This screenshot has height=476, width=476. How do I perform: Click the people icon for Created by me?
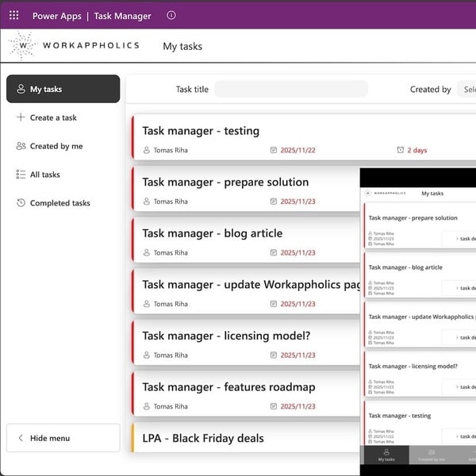click(x=21, y=146)
